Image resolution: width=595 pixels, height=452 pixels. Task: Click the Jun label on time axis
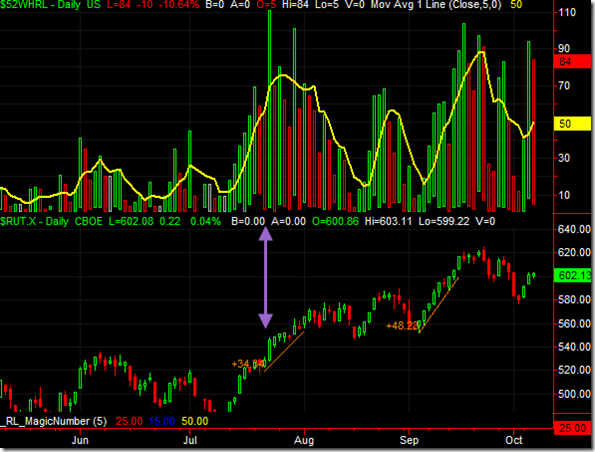tap(80, 440)
